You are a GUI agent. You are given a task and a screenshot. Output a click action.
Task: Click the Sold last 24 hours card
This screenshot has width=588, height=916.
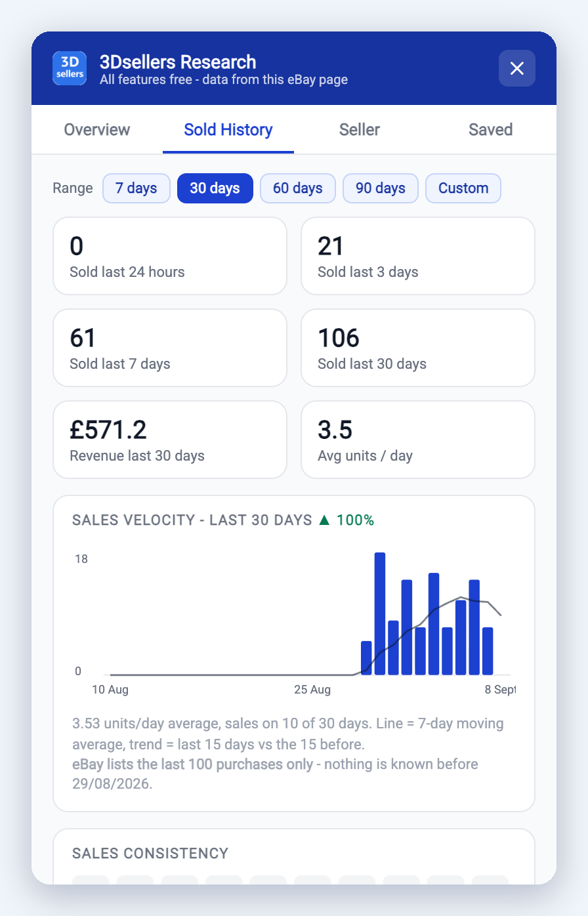tap(170, 256)
